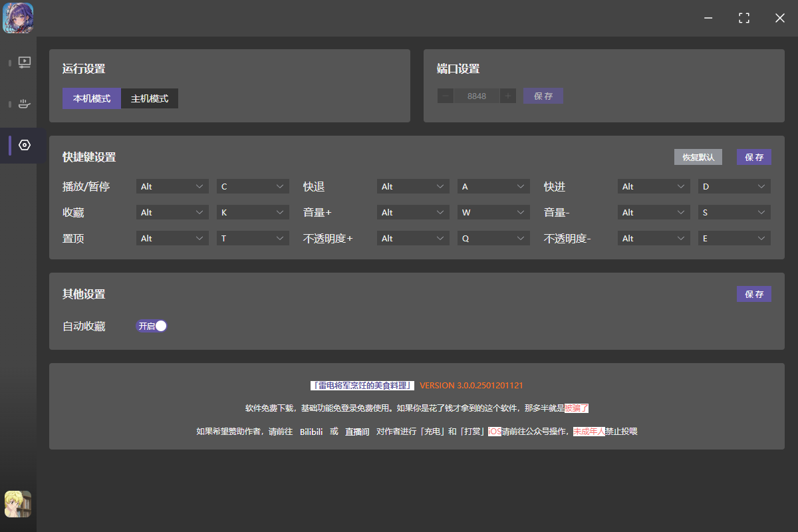798x532 pixels.
Task: Save the port setting with 保存
Action: point(543,96)
